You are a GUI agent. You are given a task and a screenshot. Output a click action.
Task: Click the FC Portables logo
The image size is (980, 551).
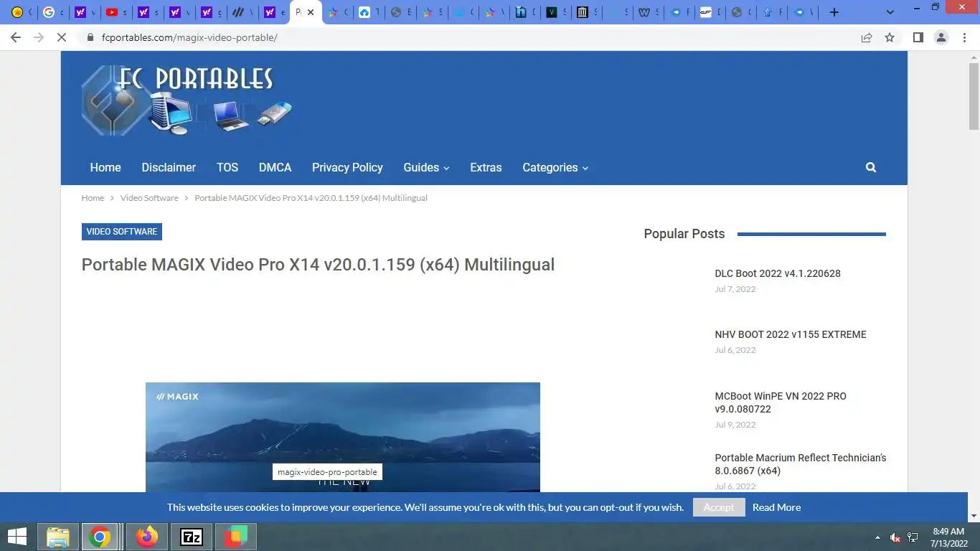coord(187,100)
